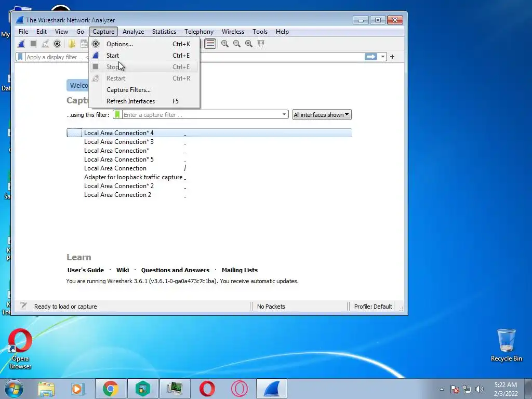Choose Start in the Capture menu
The width and height of the screenshot is (532, 399).
pos(144,55)
